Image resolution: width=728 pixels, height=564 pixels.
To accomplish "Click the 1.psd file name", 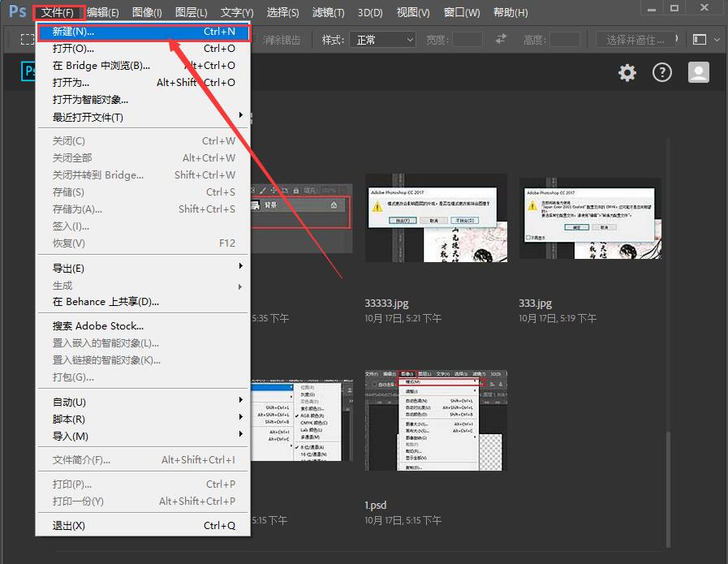I will [376, 505].
